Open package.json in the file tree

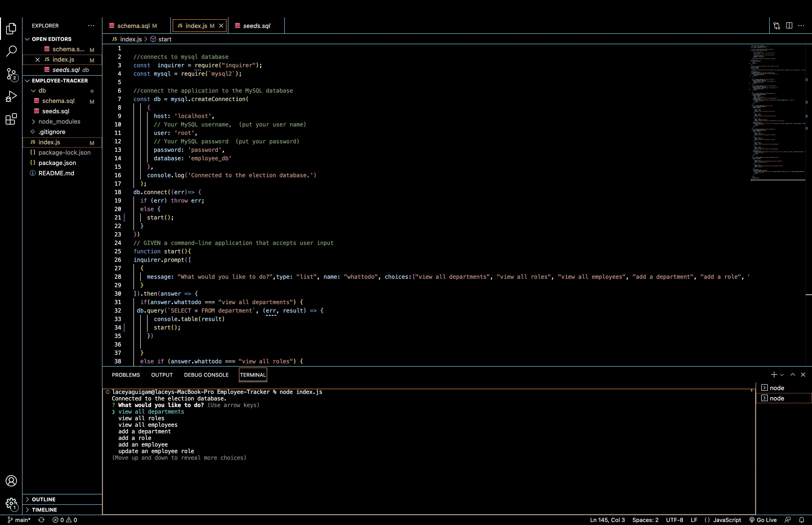click(62, 163)
